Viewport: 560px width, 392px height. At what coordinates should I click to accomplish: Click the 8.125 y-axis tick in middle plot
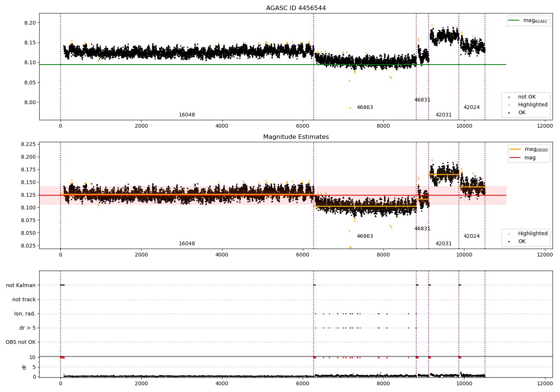point(28,195)
